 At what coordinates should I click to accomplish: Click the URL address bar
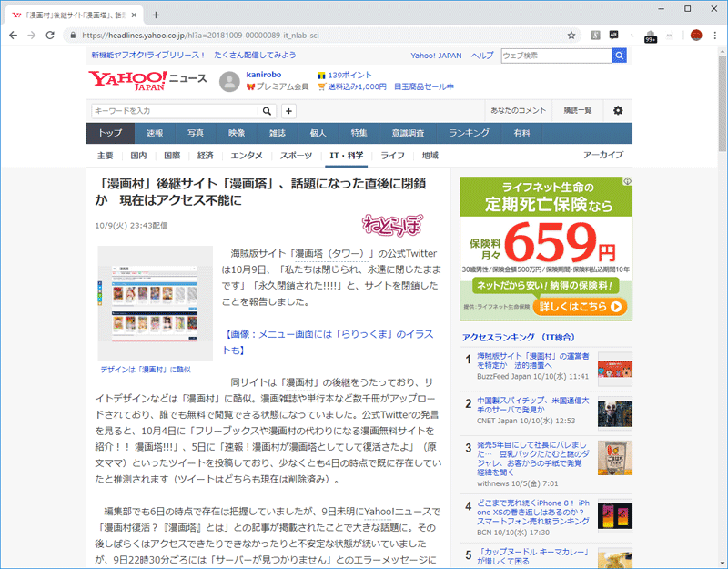pos(320,36)
